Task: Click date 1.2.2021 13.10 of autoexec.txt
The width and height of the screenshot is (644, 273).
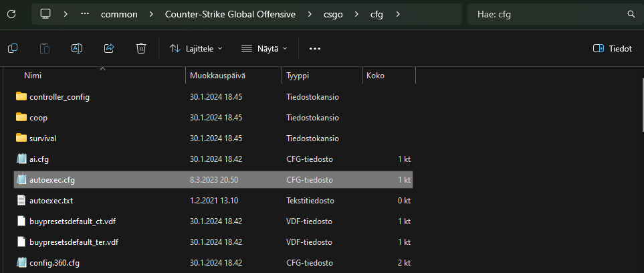Action: pos(214,201)
